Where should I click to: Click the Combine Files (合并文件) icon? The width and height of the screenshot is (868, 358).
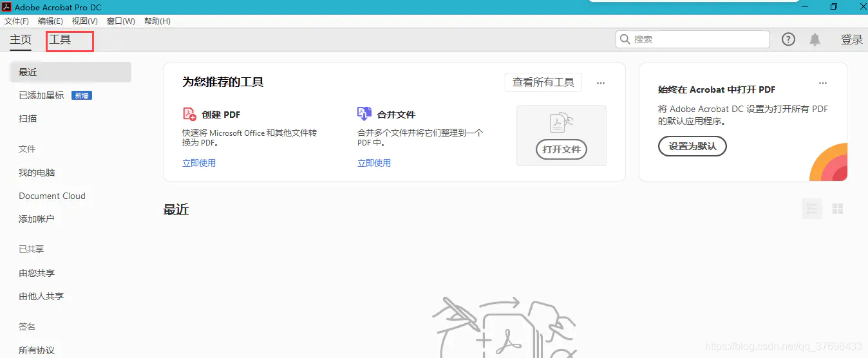tap(364, 114)
